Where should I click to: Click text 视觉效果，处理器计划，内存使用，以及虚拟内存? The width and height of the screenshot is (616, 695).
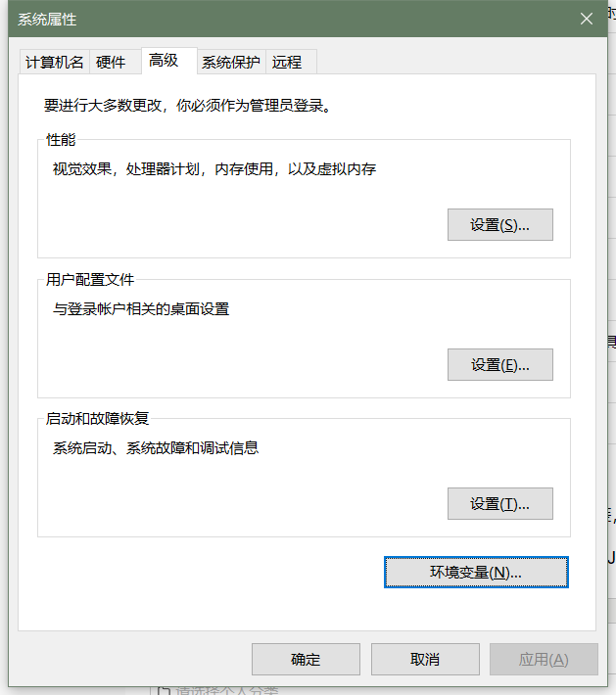click(x=214, y=169)
